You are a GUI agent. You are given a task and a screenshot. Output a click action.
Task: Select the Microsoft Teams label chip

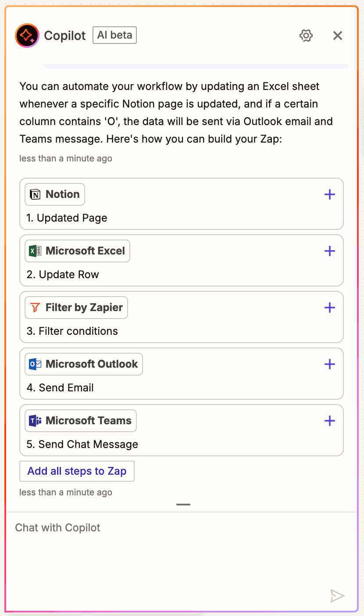pos(81,421)
